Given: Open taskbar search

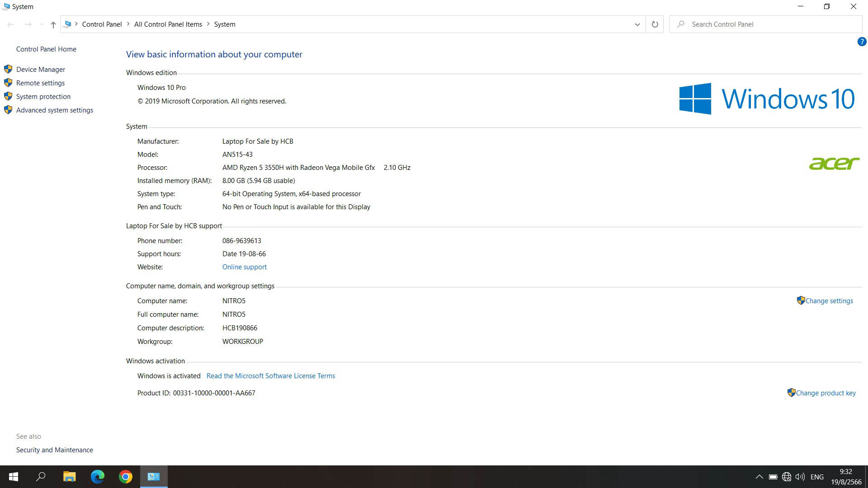Looking at the screenshot, I should pos(41,477).
